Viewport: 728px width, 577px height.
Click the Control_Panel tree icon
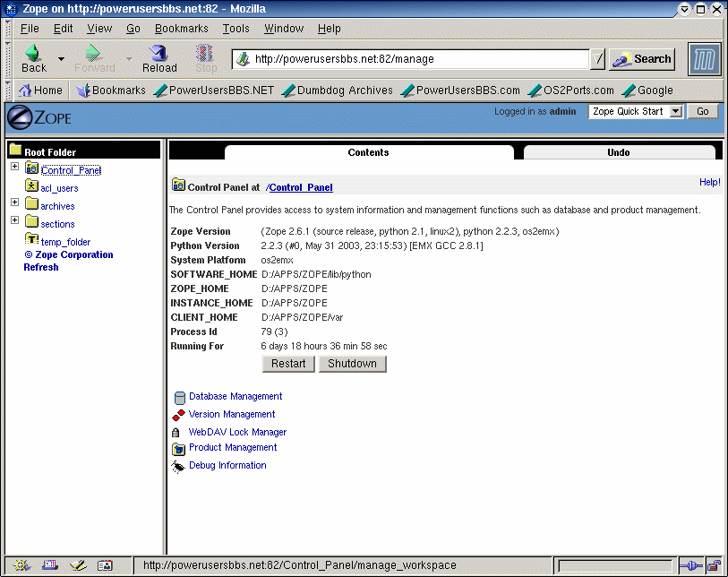click(x=31, y=168)
